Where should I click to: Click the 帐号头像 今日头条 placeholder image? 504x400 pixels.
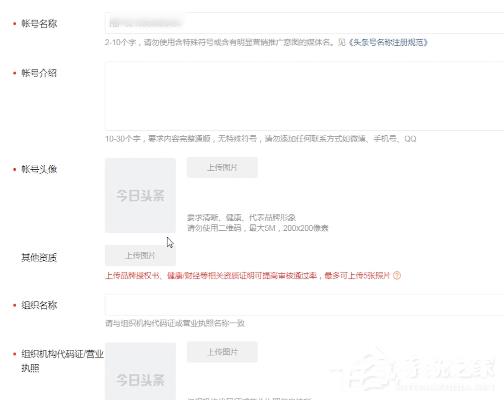(141, 195)
